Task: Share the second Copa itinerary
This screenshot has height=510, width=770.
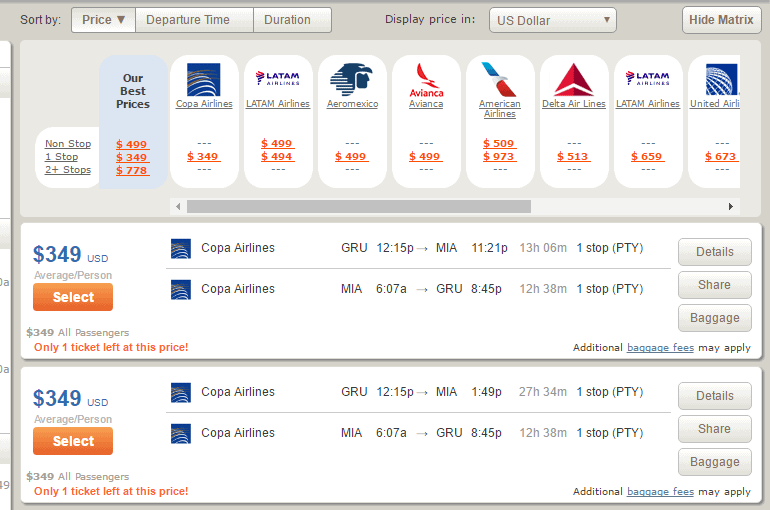Action: tap(714, 429)
